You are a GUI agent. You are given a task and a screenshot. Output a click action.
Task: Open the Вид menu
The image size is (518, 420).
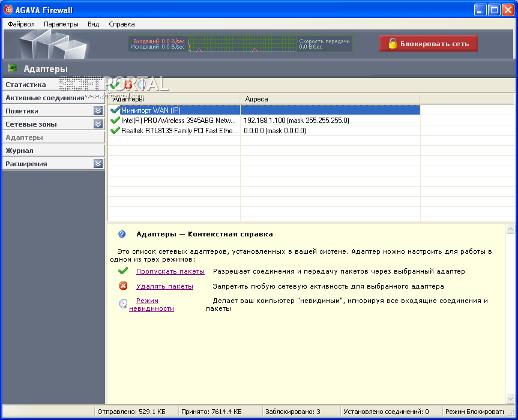coord(94,24)
